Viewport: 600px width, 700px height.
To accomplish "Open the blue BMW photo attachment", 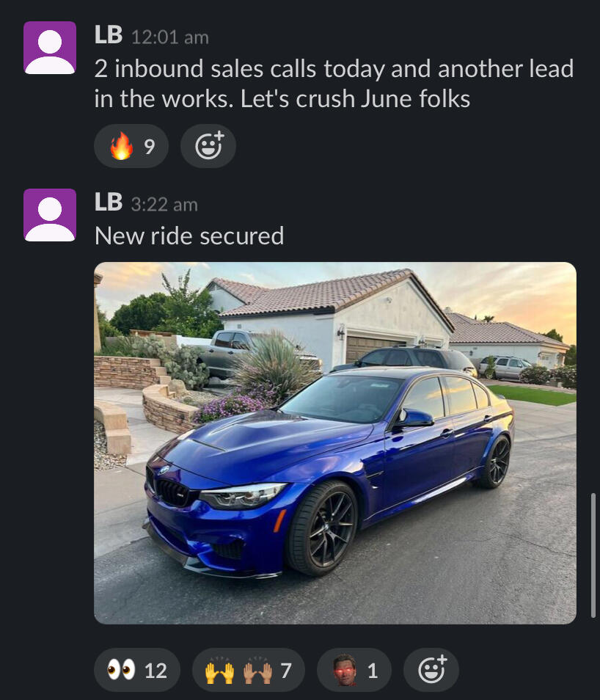I will (x=335, y=443).
